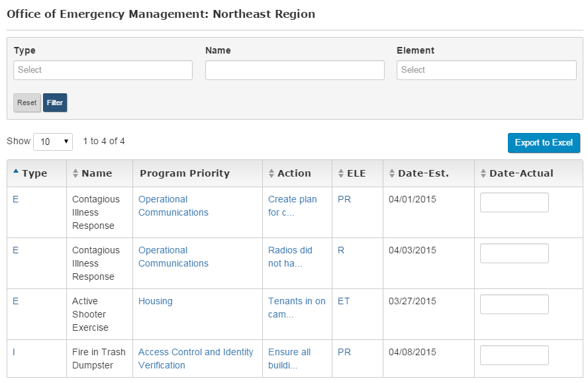Click the Fire in Trash Dumpster name cell
The image size is (588, 383).
point(99,359)
